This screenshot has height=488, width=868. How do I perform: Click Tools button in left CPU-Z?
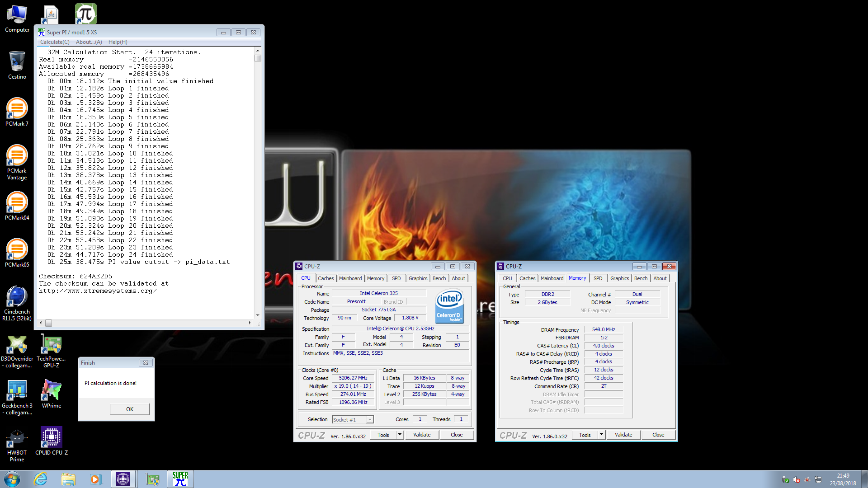click(383, 435)
